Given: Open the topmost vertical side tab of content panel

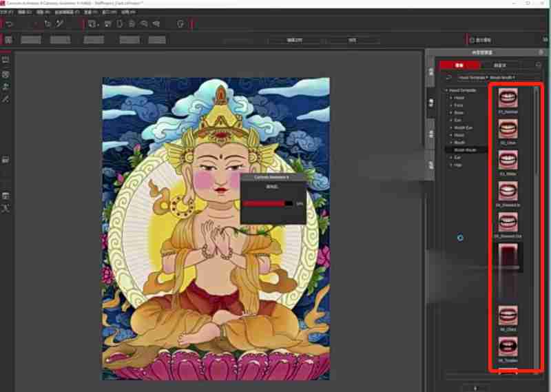Looking at the screenshot, I should (x=431, y=72).
